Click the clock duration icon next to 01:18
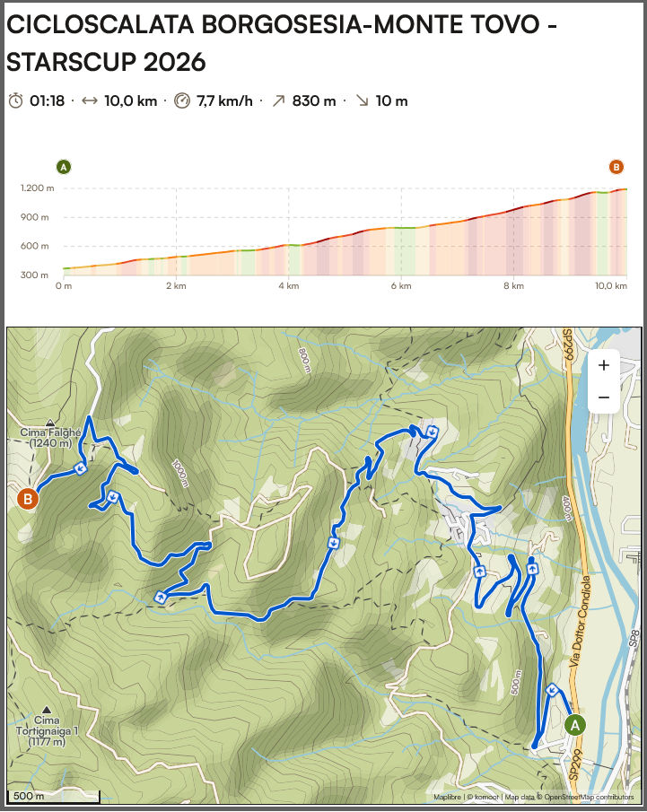 [x=15, y=100]
